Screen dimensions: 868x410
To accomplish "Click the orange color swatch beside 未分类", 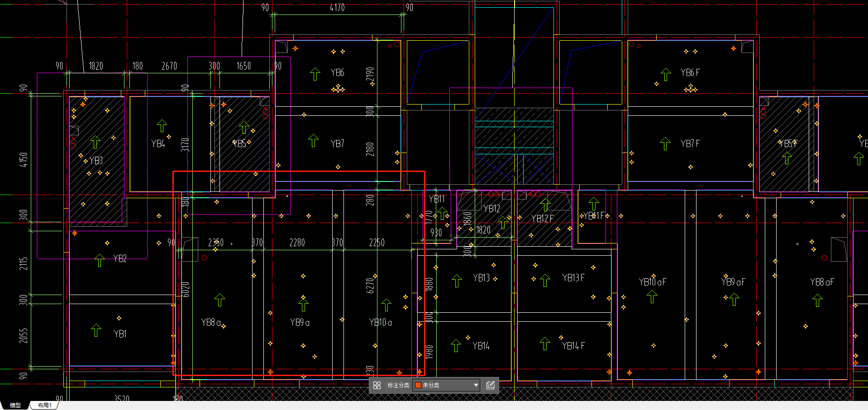I will pos(418,385).
